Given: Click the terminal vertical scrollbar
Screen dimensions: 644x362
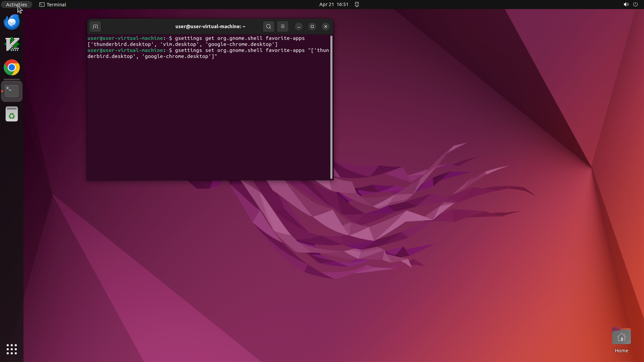Looking at the screenshot, I should [331, 107].
